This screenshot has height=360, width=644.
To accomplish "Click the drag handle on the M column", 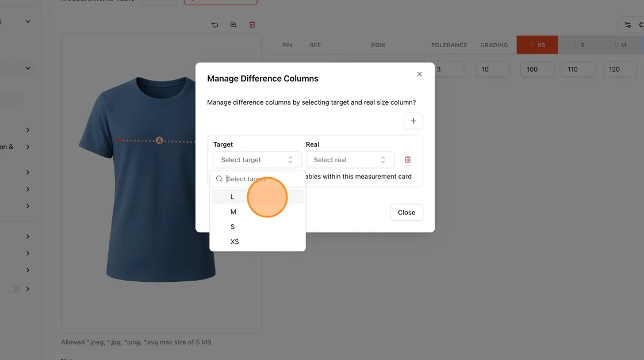I will coord(616,45).
